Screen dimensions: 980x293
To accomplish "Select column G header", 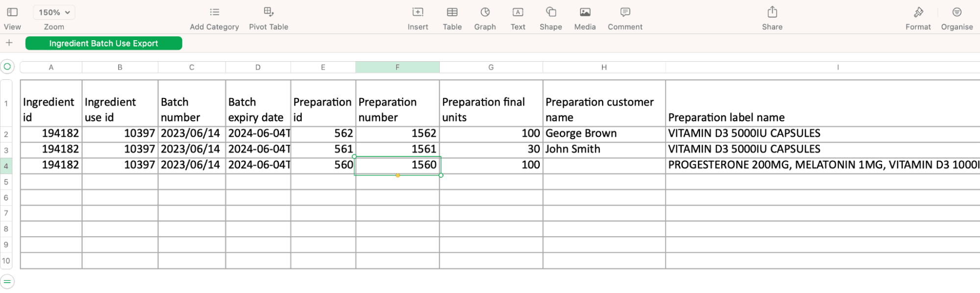I will tap(491, 67).
